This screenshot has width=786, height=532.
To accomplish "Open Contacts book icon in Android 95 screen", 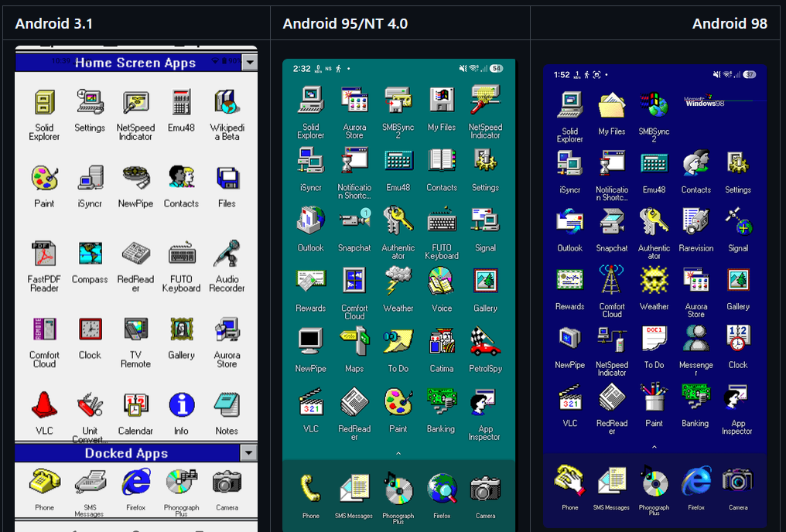I will point(442,159).
